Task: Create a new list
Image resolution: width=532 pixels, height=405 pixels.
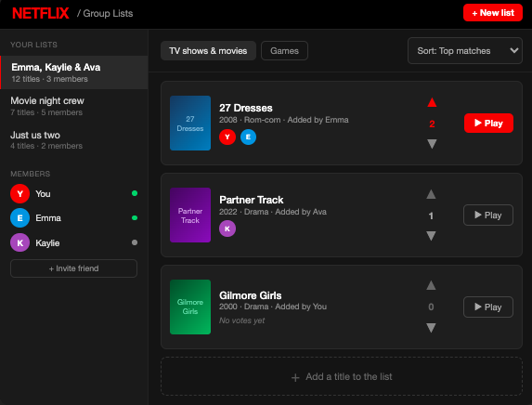Action: [x=493, y=13]
